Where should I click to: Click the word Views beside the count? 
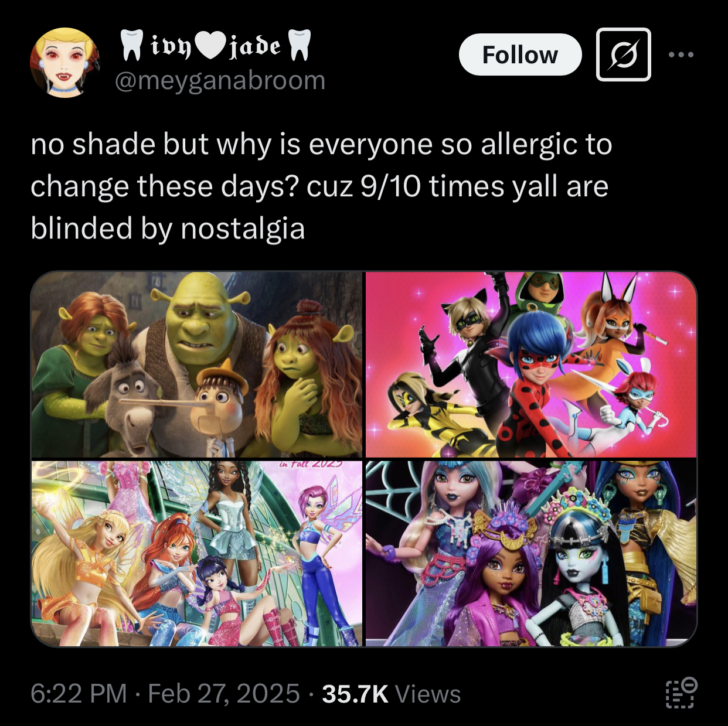(428, 694)
